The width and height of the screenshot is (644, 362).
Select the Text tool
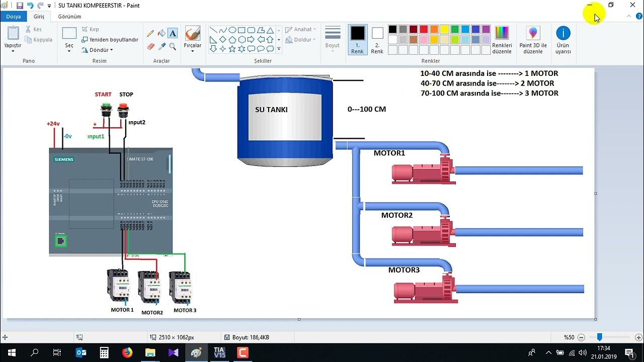point(173,34)
